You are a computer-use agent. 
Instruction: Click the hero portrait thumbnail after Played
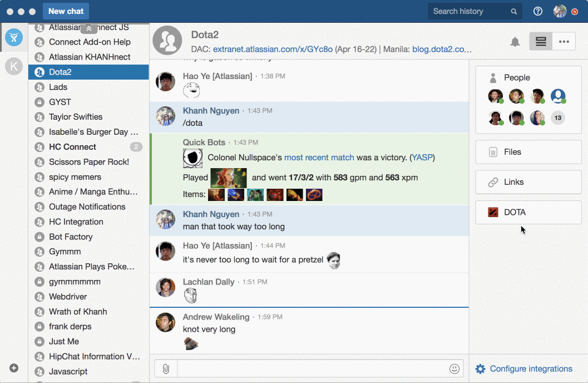pos(229,178)
